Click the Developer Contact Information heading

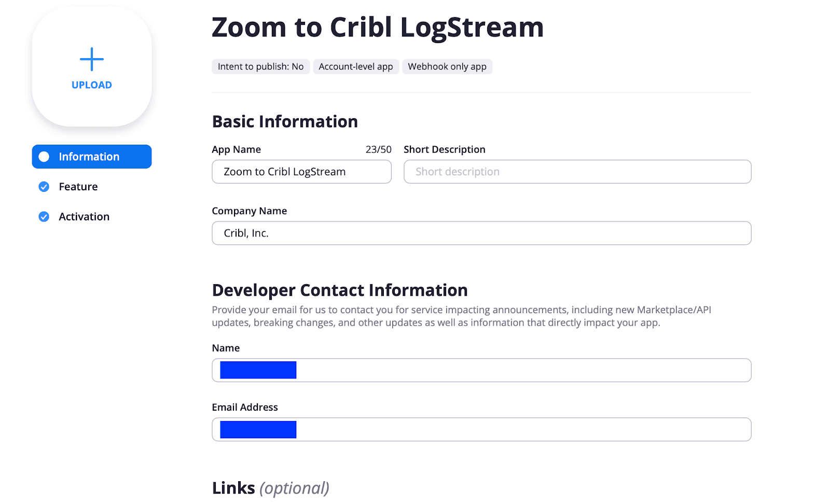pos(340,290)
